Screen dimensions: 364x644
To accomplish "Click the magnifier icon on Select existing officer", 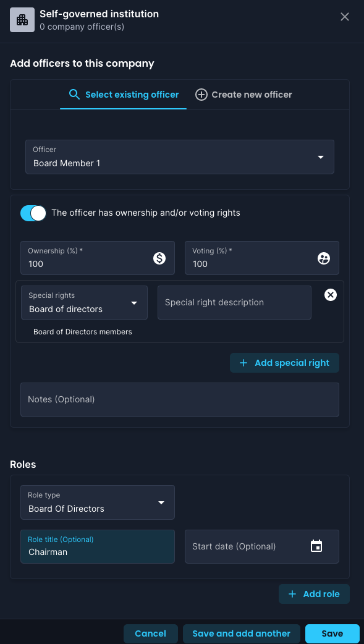I will 74,95.
